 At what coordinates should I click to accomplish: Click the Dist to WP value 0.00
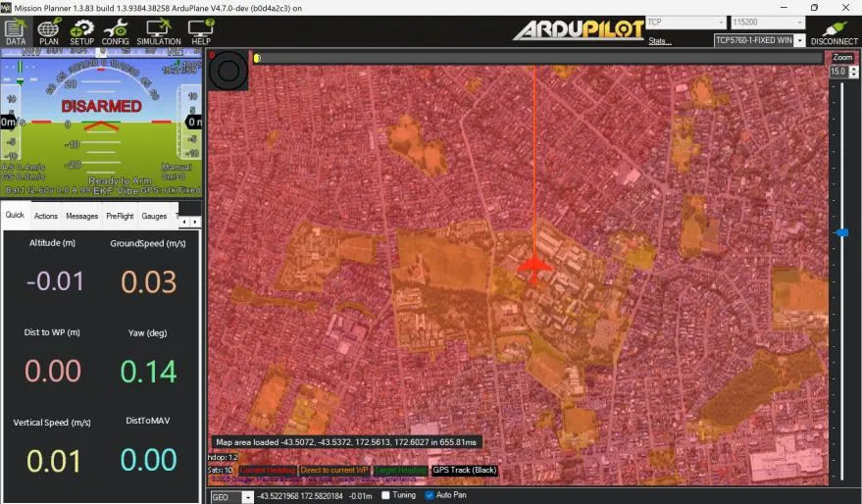pos(53,371)
